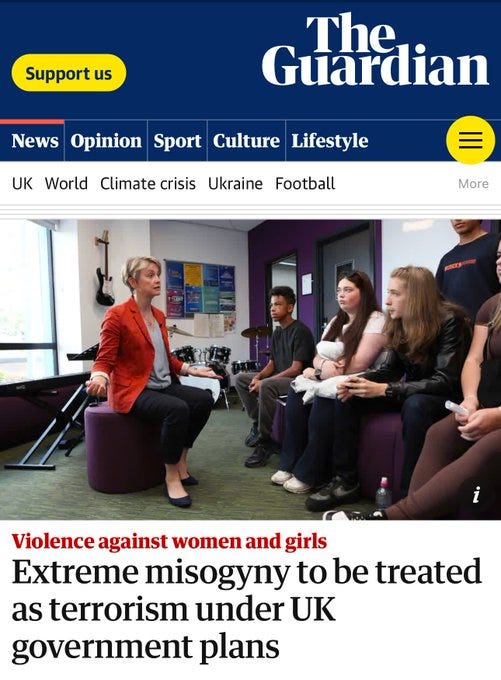Click The Guardian logo
This screenshot has width=501, height=680.
(x=375, y=49)
